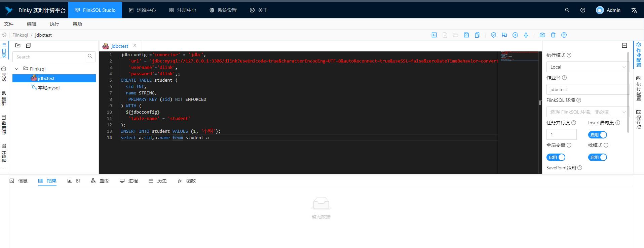Viewport: 644px width, 248px height.
Task: Open the 执行 menu
Action: pos(54,24)
